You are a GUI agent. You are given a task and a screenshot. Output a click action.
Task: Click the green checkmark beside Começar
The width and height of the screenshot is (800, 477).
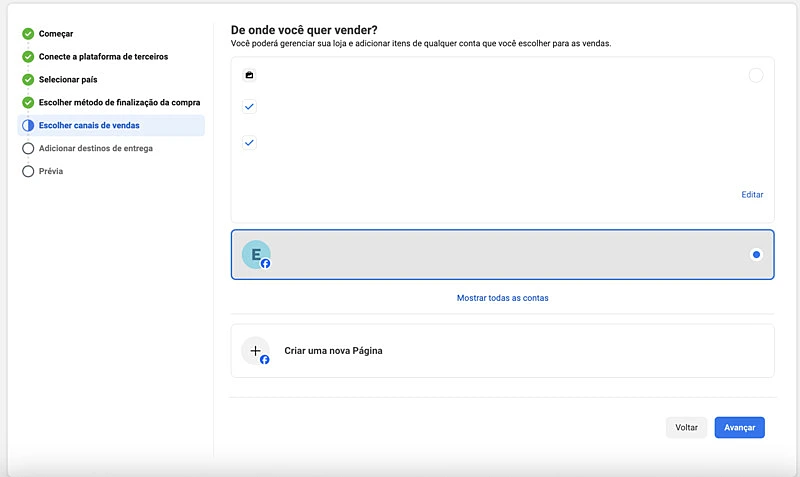click(x=28, y=34)
